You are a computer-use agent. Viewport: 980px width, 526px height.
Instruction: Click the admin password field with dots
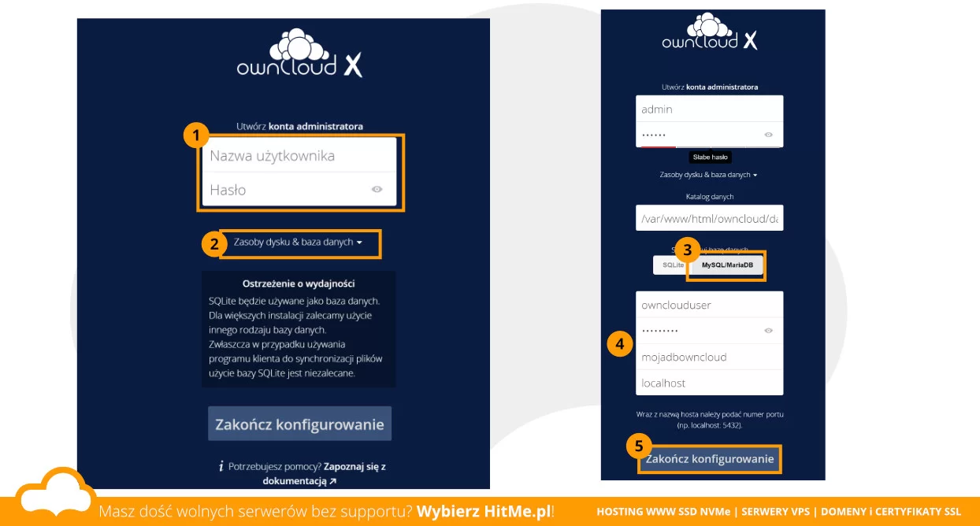pos(710,135)
